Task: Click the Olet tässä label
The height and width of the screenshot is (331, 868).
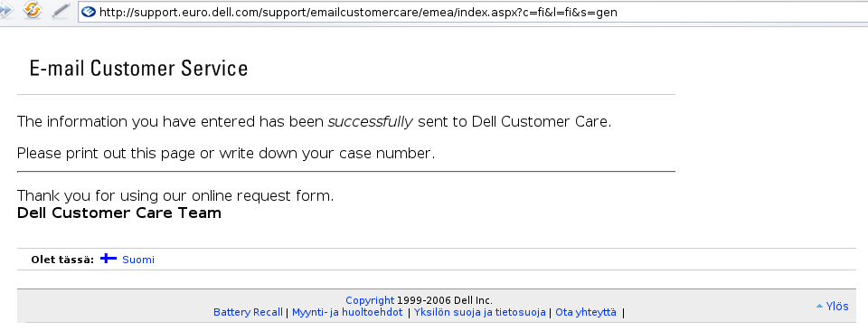Action: (62, 260)
